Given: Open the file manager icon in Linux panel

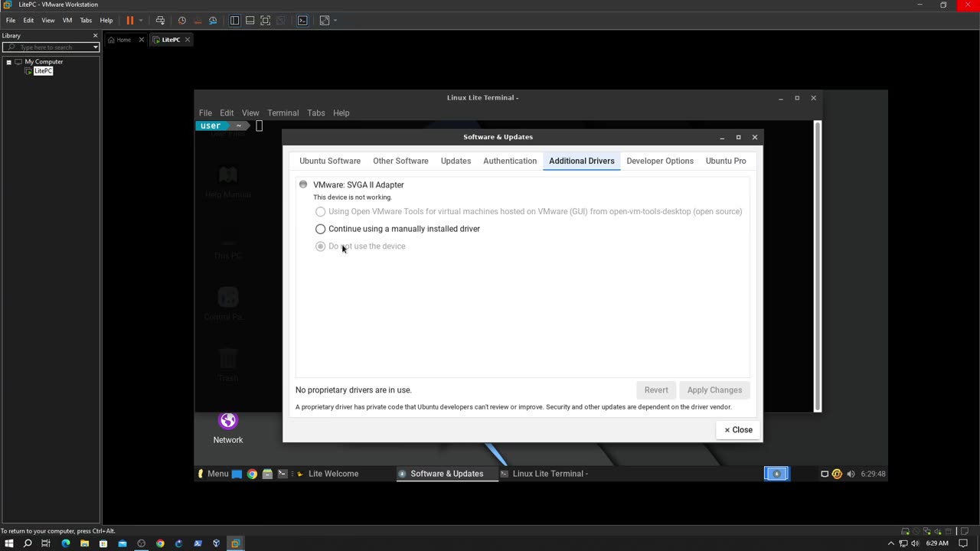Looking at the screenshot, I should click(267, 474).
